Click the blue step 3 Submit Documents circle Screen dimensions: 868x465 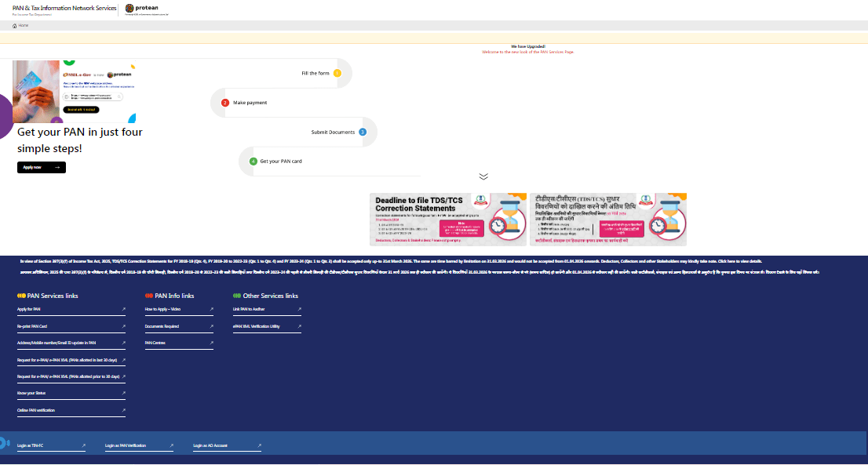362,132
